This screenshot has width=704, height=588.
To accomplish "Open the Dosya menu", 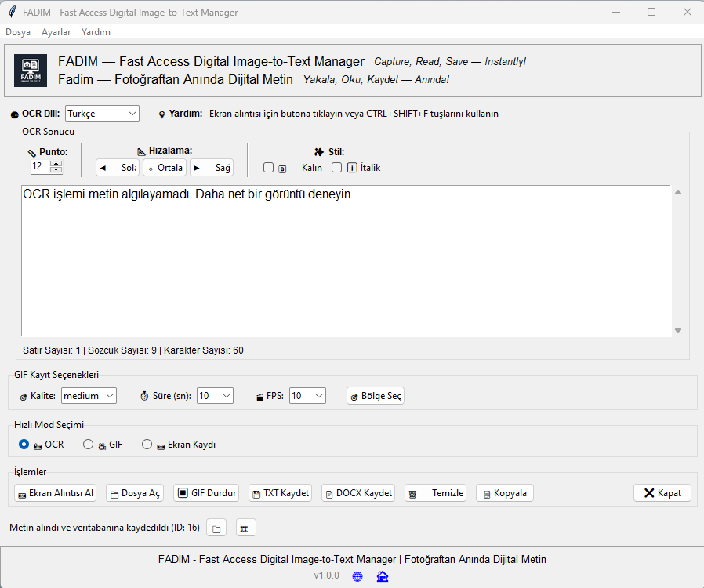I will pyautogui.click(x=18, y=32).
